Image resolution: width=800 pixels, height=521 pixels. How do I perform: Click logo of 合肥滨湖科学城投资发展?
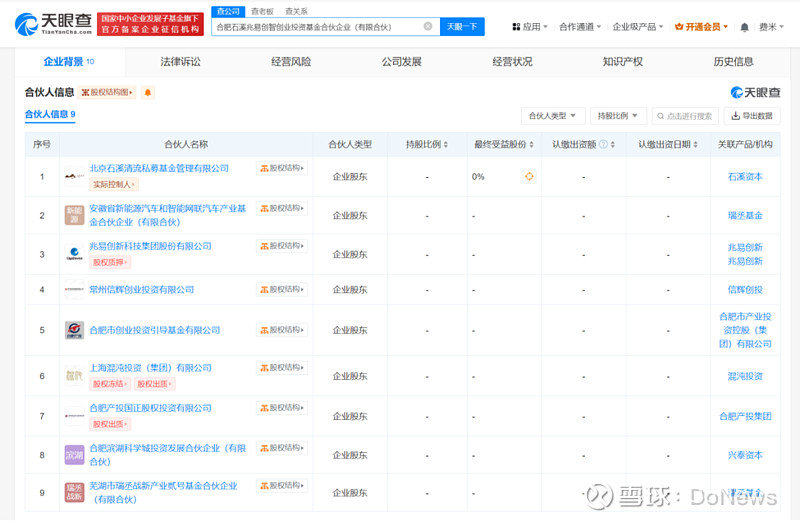click(x=74, y=455)
